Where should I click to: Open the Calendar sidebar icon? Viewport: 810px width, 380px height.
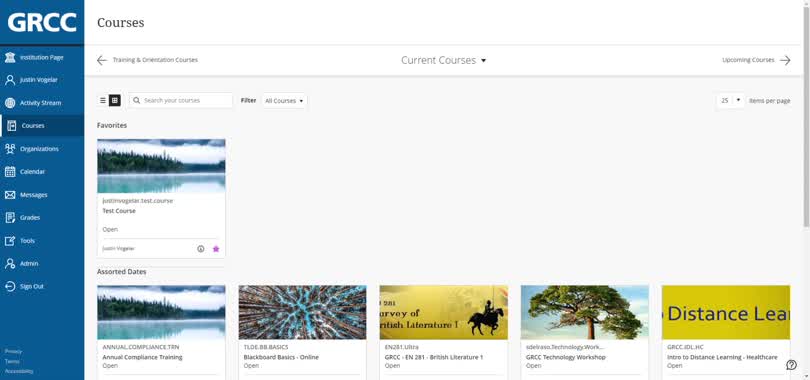click(10, 171)
